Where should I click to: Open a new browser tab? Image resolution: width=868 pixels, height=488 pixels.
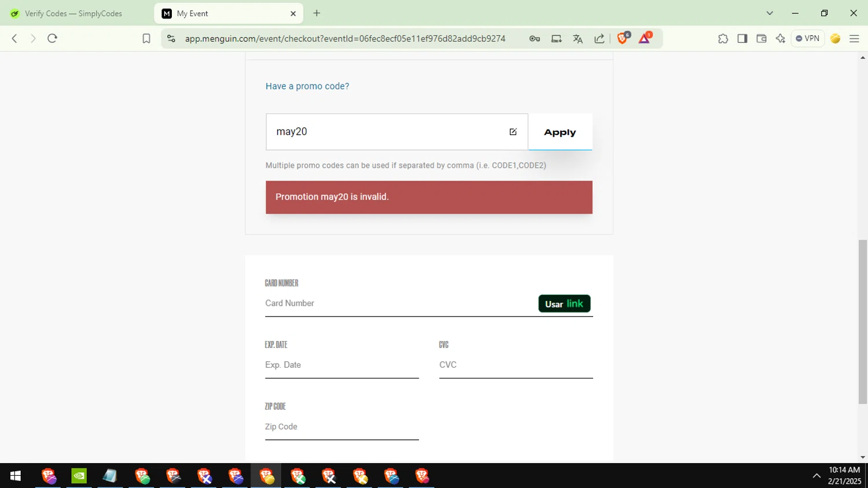click(317, 13)
